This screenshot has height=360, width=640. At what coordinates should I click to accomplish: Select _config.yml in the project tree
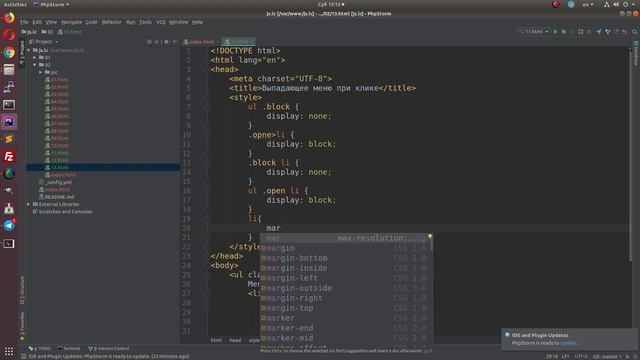tap(58, 182)
